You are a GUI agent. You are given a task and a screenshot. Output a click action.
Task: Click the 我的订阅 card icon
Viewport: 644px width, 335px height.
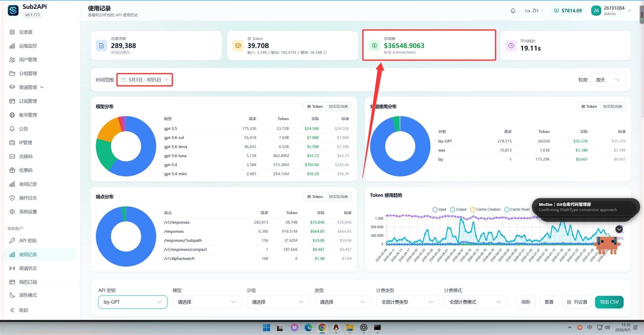click(12, 282)
